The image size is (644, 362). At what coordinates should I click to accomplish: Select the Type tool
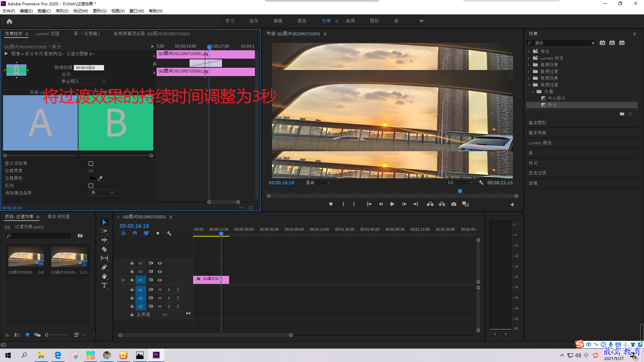(x=104, y=285)
